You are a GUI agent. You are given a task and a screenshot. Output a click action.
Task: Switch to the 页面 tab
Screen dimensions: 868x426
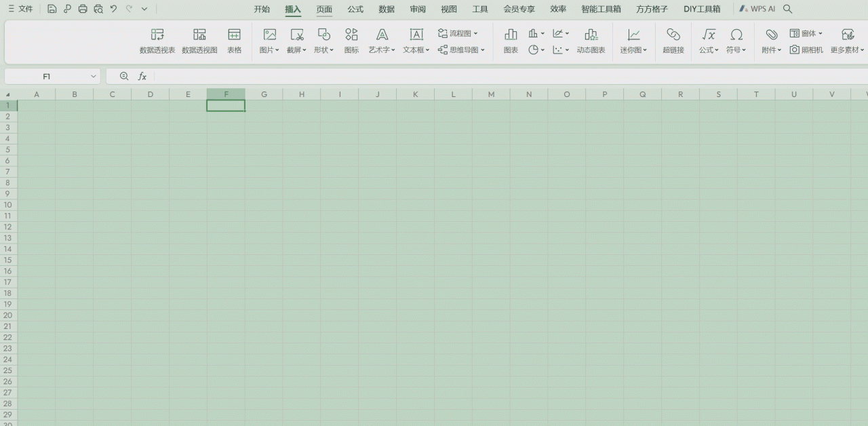pos(324,9)
